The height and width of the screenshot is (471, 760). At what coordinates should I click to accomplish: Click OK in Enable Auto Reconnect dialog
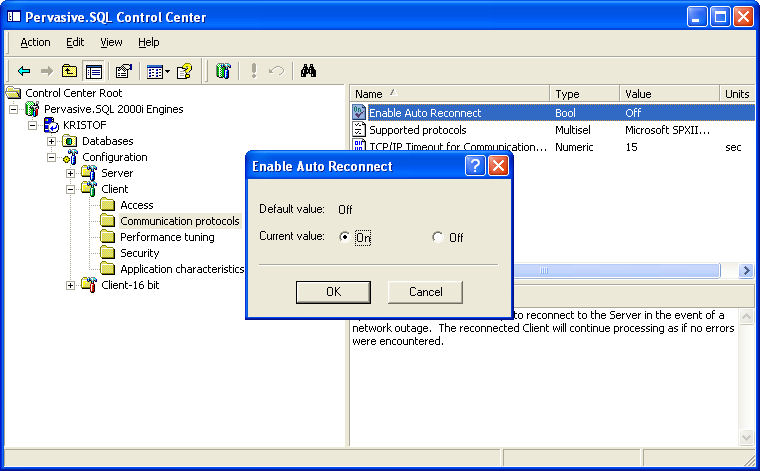pos(333,292)
